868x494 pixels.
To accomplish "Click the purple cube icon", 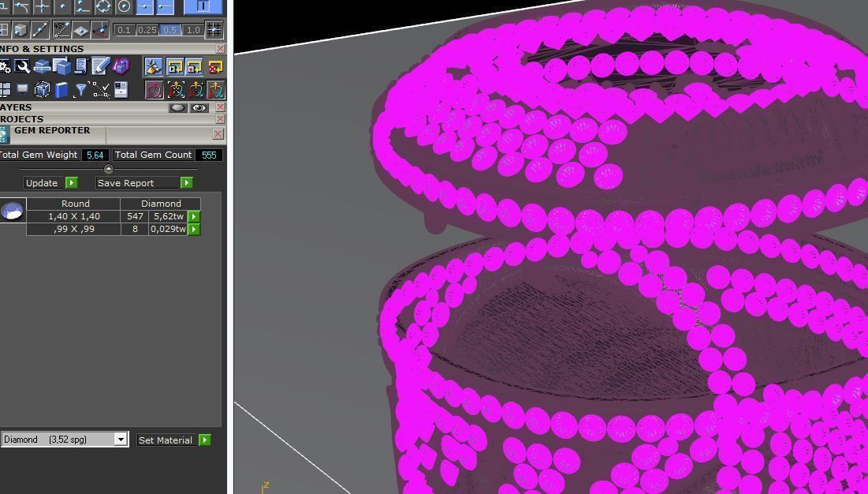I will [121, 66].
